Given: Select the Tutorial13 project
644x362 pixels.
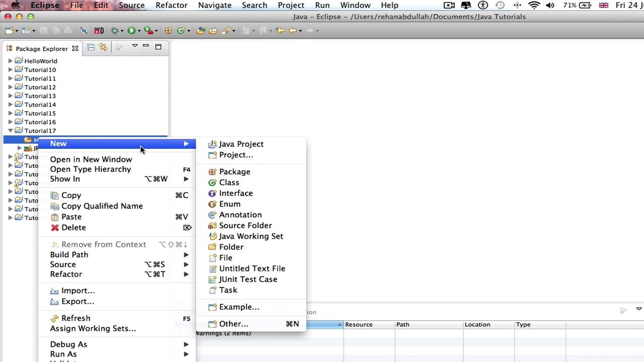Looking at the screenshot, I should (40, 96).
